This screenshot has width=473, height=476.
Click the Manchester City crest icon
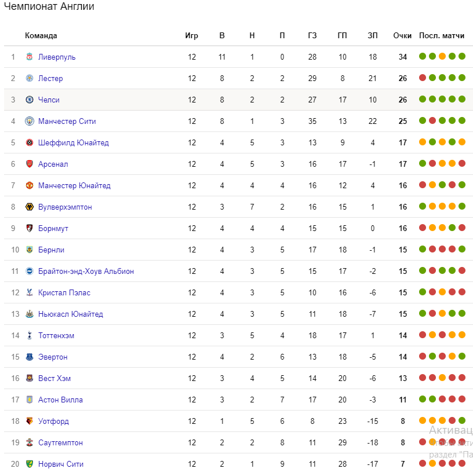tap(30, 121)
